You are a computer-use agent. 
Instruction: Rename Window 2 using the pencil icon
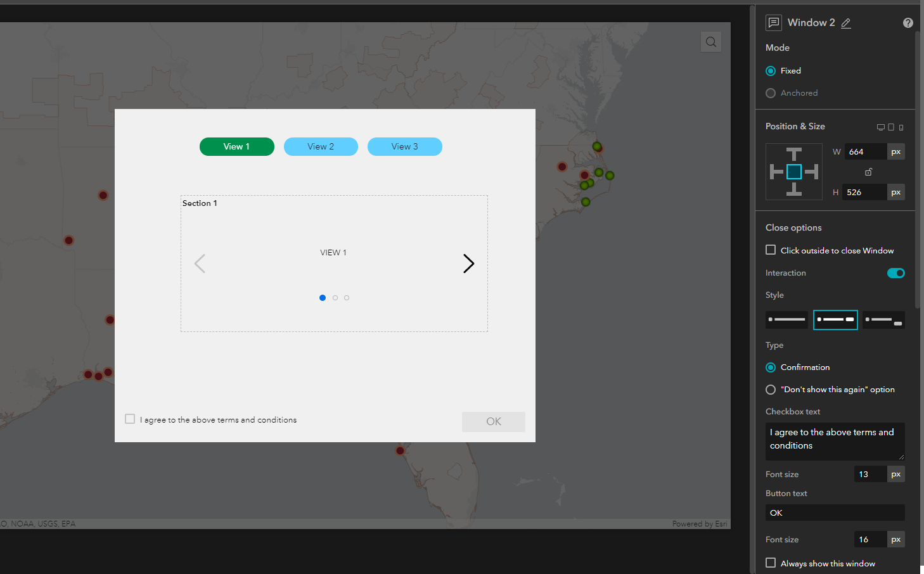(845, 23)
